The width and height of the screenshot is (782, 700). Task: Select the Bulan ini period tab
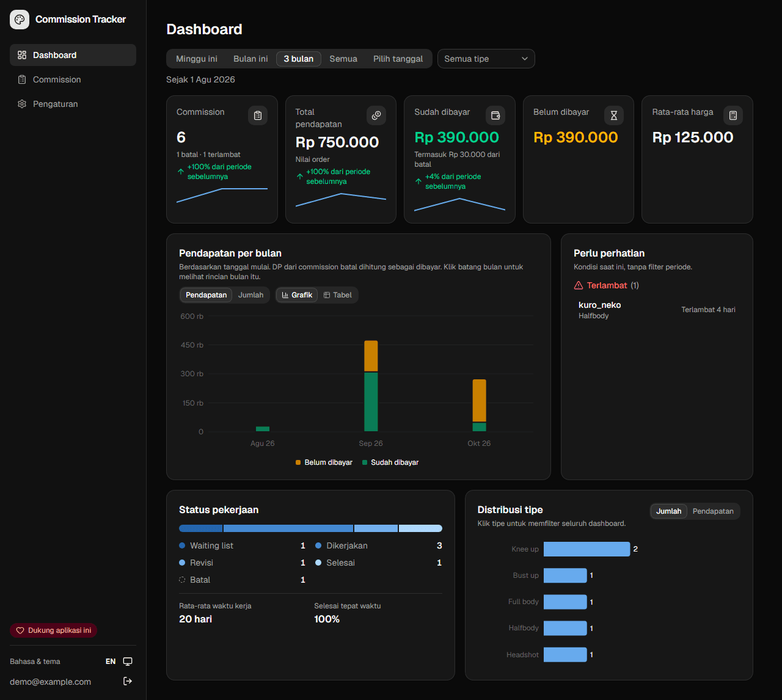[250, 59]
